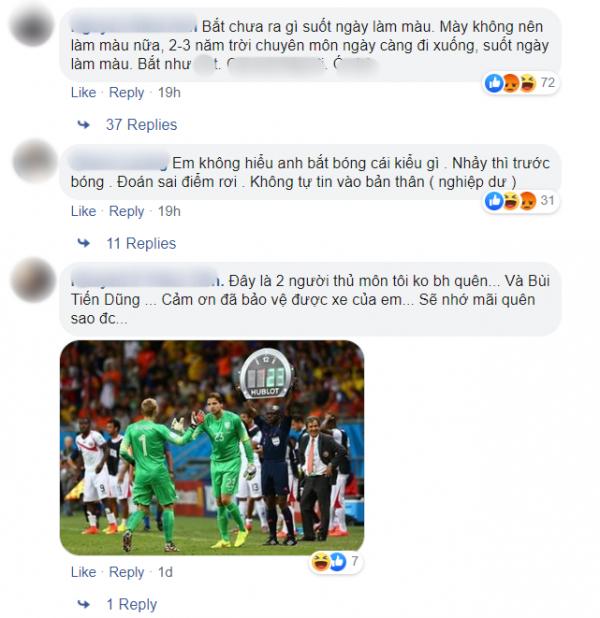Like the first comment about goalkeeper
Screen dimensions: 600x618
coord(84,93)
